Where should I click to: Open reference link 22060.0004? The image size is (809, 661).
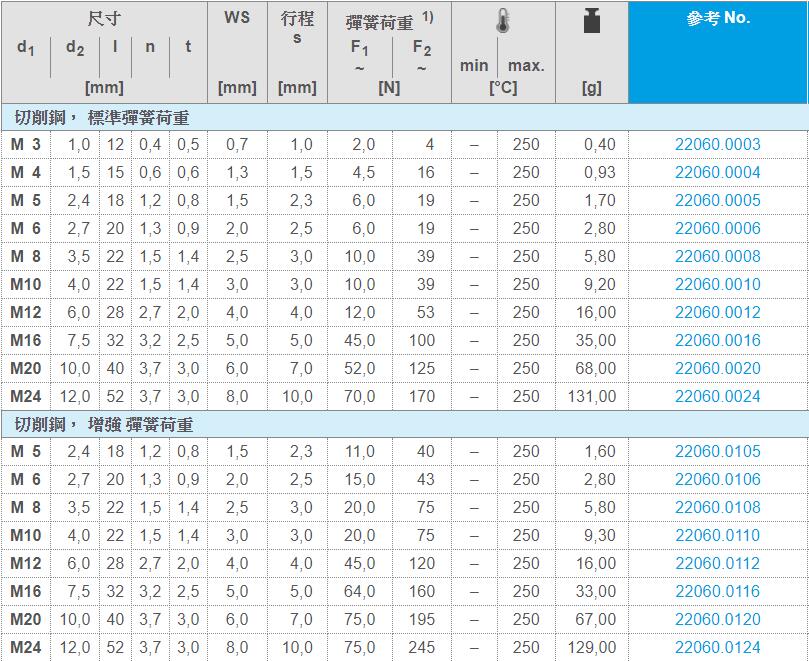pos(717,172)
